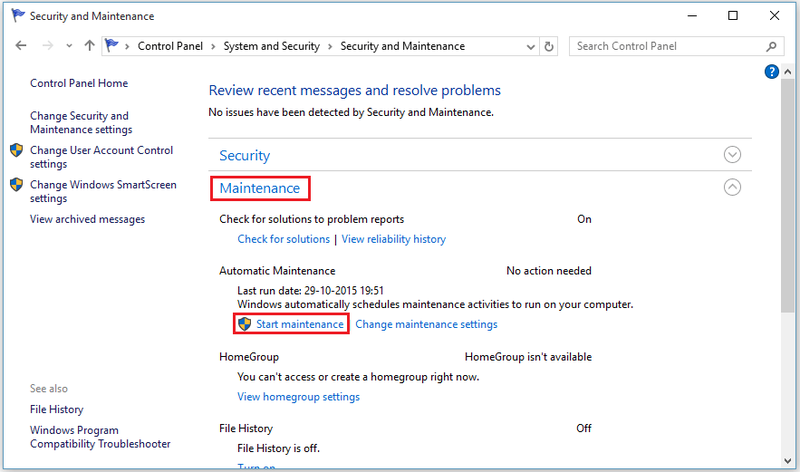Click 'Automatic Maintenance' label
Viewport: 800px width, 472px height.
click(277, 271)
